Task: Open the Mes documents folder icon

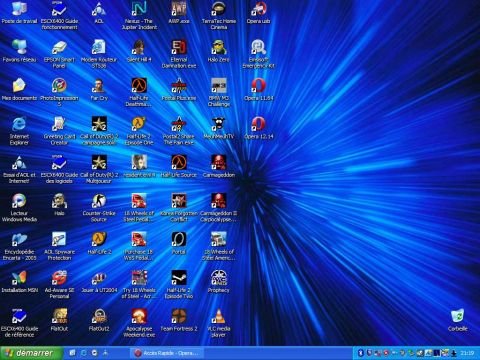Action: point(19,85)
